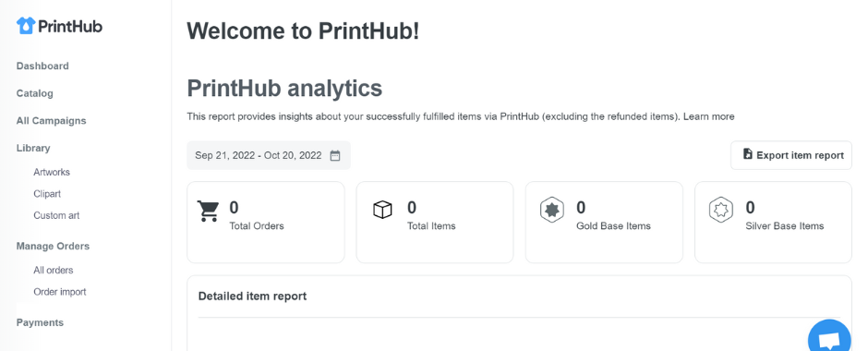The image size is (868, 351).
Task: Open All Campaigns in sidebar
Action: click(x=52, y=121)
